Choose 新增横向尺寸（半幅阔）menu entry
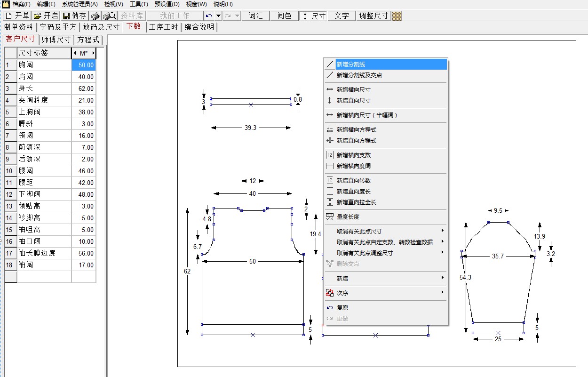This screenshot has height=377, width=588. (x=386, y=115)
